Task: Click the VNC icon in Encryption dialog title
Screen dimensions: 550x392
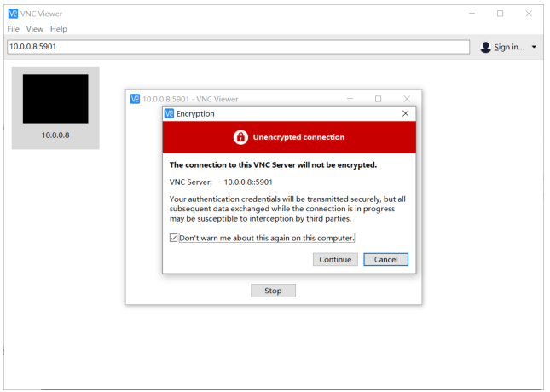Action: tap(169, 113)
